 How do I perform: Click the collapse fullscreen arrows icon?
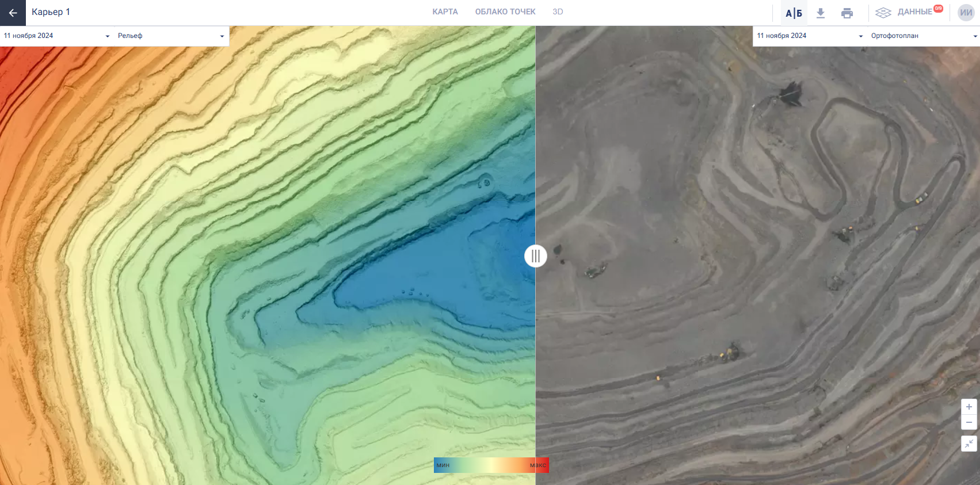[x=969, y=444]
